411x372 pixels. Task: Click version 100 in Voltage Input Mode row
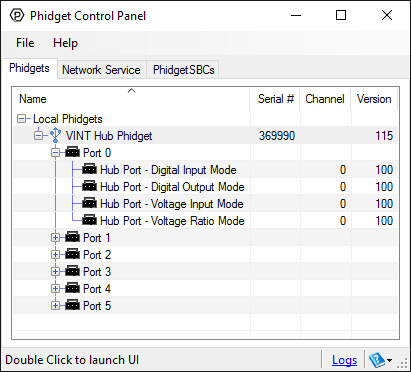(x=384, y=204)
